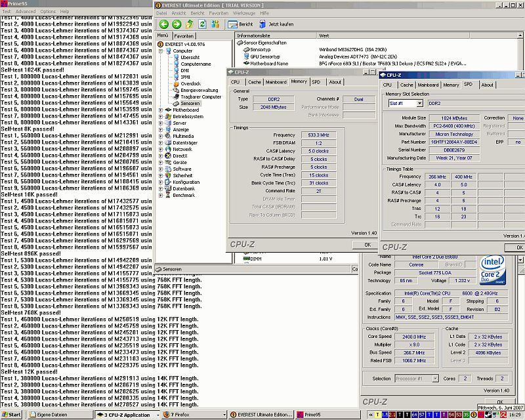Image resolution: width=525 pixels, height=420 pixels.
Task: Go forward with EVEREST green forward arrow
Action: [x=177, y=24]
